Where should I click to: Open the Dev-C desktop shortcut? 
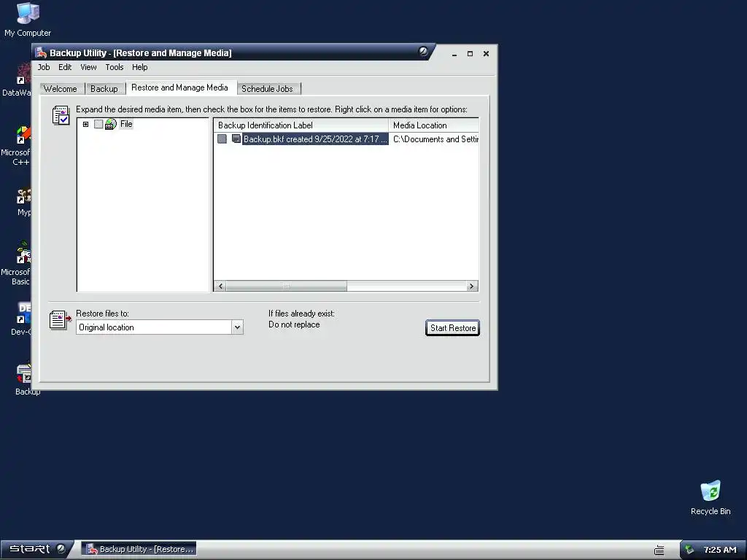click(x=24, y=313)
